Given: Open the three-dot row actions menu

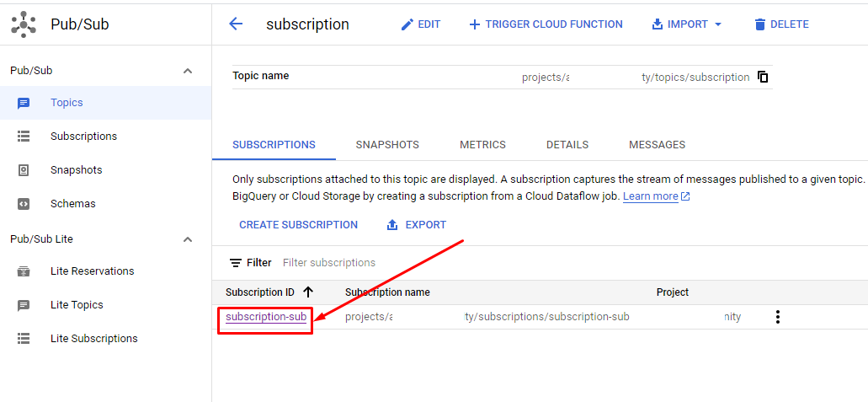Looking at the screenshot, I should pyautogui.click(x=778, y=317).
